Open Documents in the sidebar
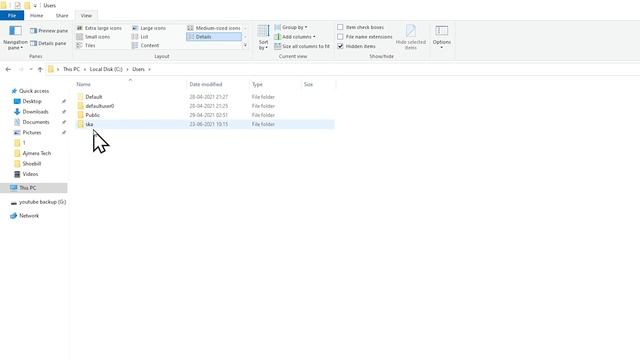Image resolution: width=640 pixels, height=360 pixels. point(36,122)
